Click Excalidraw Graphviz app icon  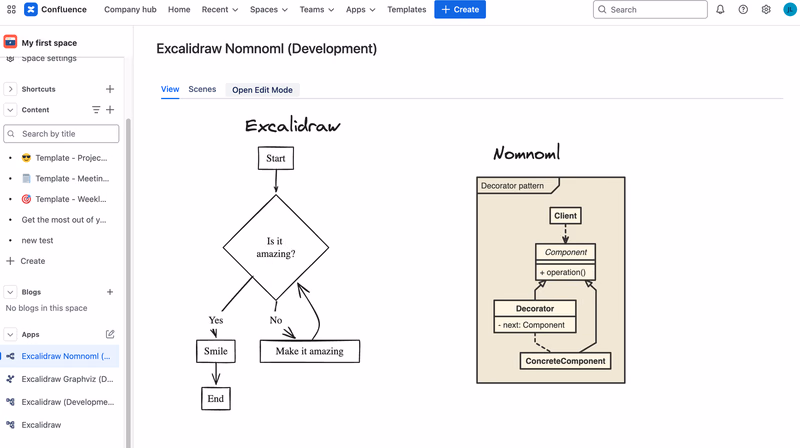coord(10,379)
